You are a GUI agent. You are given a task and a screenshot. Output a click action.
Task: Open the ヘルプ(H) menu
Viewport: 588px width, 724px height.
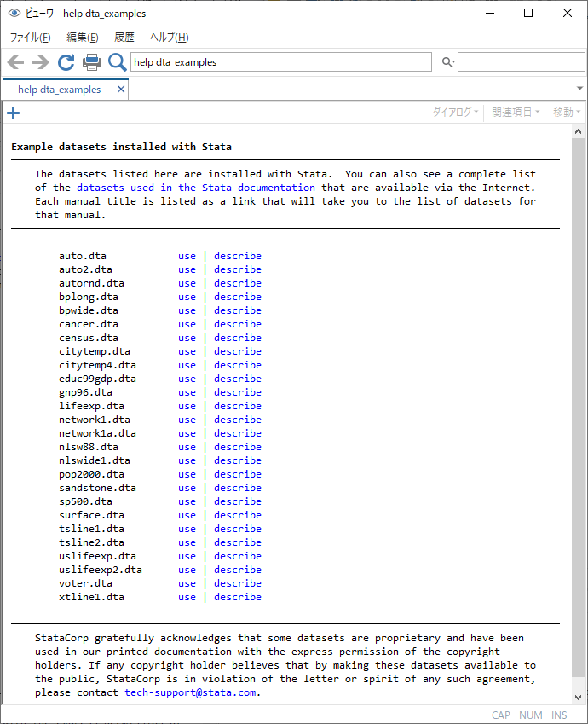170,38
